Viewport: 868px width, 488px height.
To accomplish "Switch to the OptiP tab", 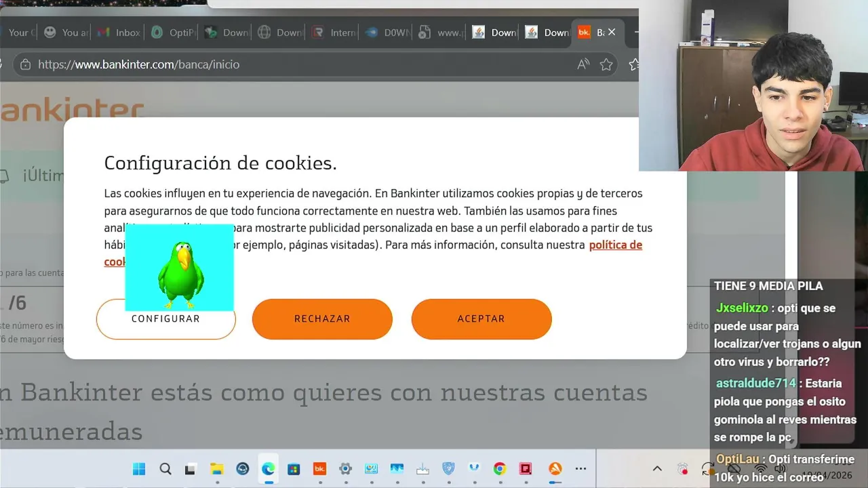I will pyautogui.click(x=172, y=33).
